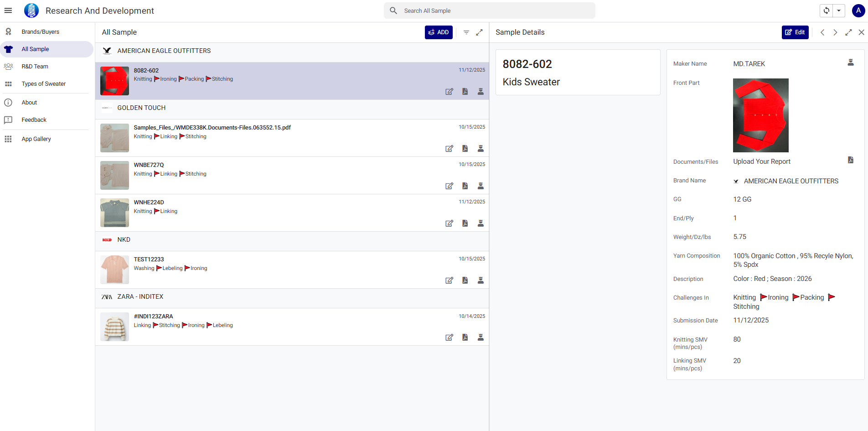Select All Sample in the sidebar
This screenshot has height=431, width=868.
pyautogui.click(x=46, y=49)
